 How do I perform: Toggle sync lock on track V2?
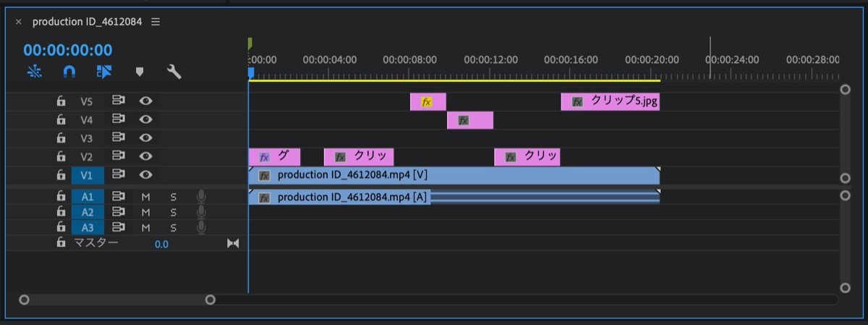click(119, 156)
